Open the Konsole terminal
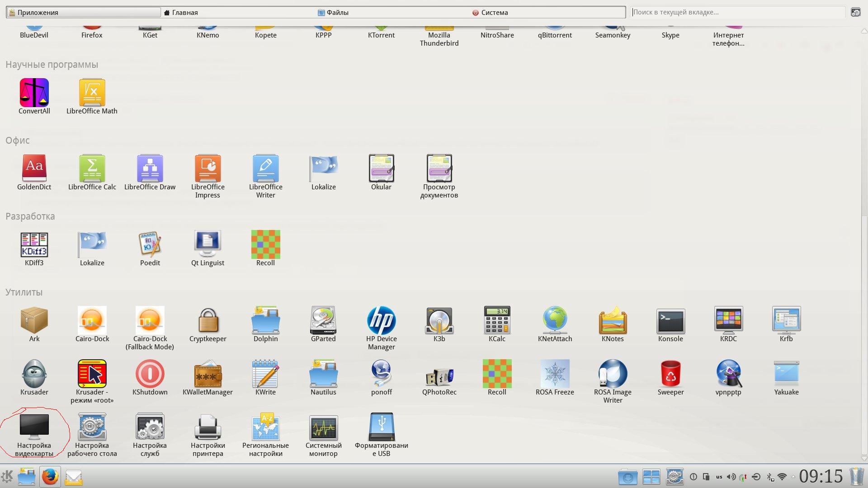The height and width of the screenshot is (488, 868). pos(670,321)
